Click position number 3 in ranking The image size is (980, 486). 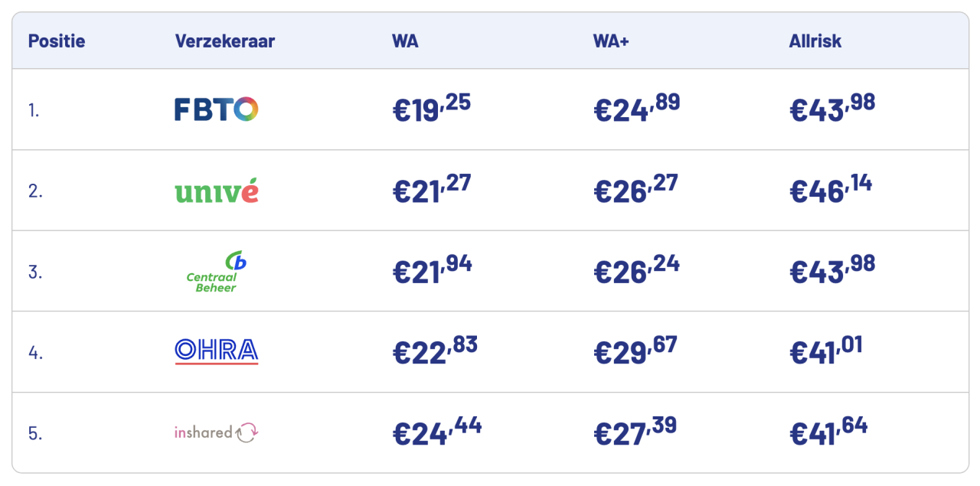coord(34,272)
